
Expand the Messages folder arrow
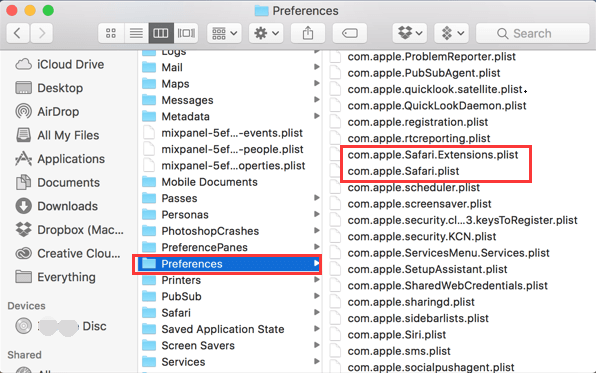tap(316, 100)
